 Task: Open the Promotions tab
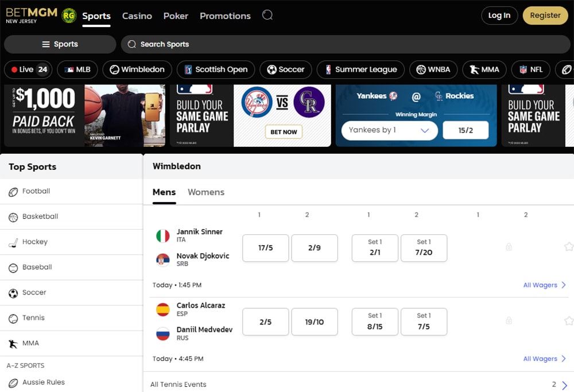tap(225, 15)
